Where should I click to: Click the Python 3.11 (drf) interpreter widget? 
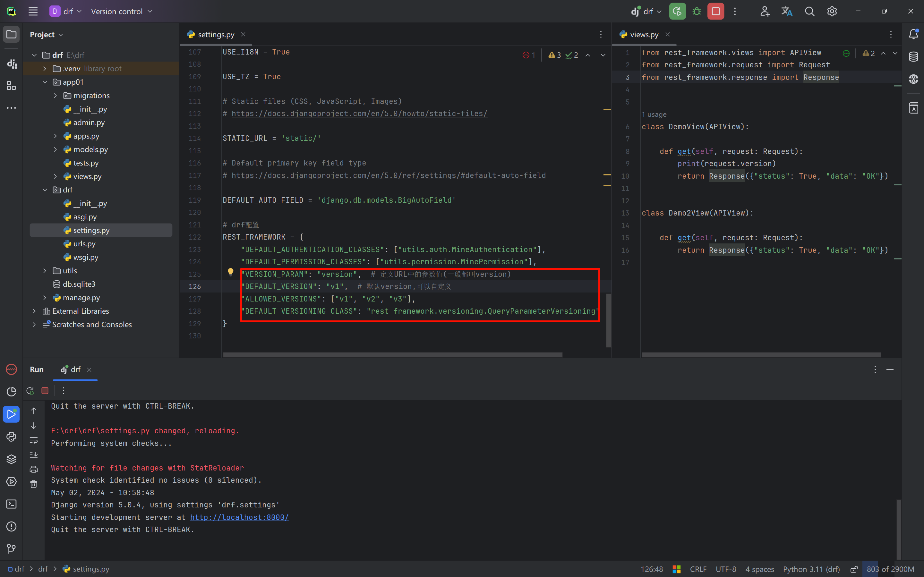pos(811,569)
